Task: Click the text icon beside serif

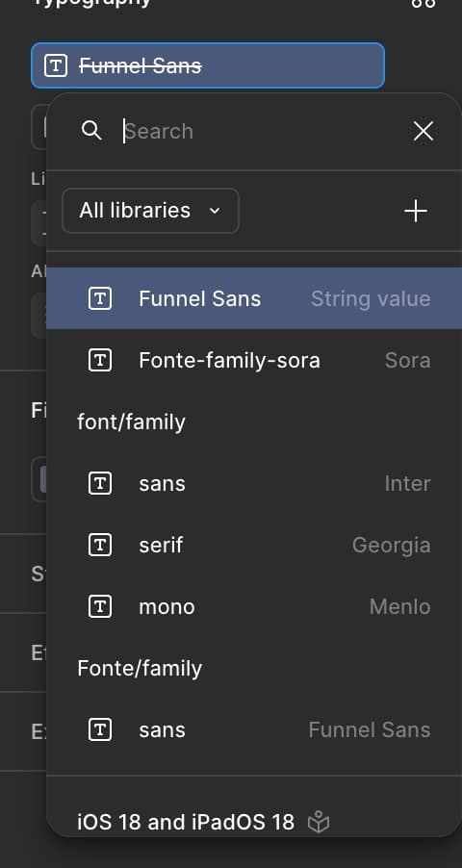Action: coord(100,546)
